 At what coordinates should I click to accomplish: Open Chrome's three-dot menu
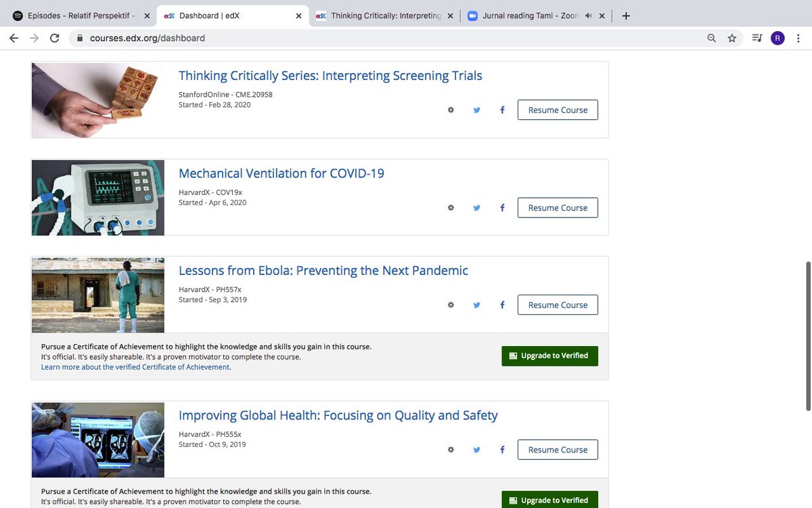pyautogui.click(x=798, y=38)
